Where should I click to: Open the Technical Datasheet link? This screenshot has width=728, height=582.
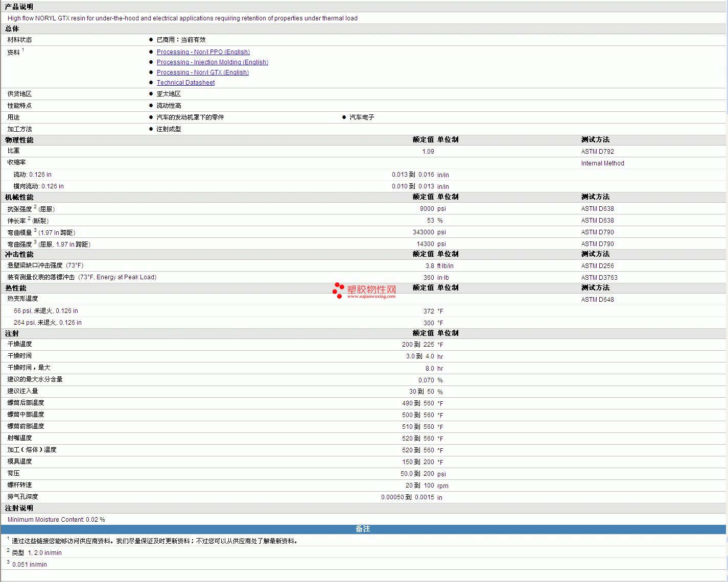pyautogui.click(x=185, y=83)
